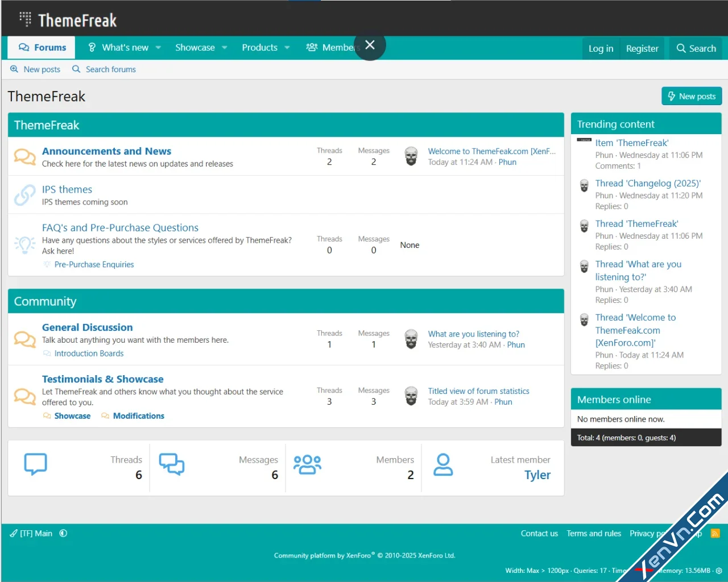Expand the Showcase dropdown arrow
This screenshot has width=728, height=582.
click(x=225, y=48)
